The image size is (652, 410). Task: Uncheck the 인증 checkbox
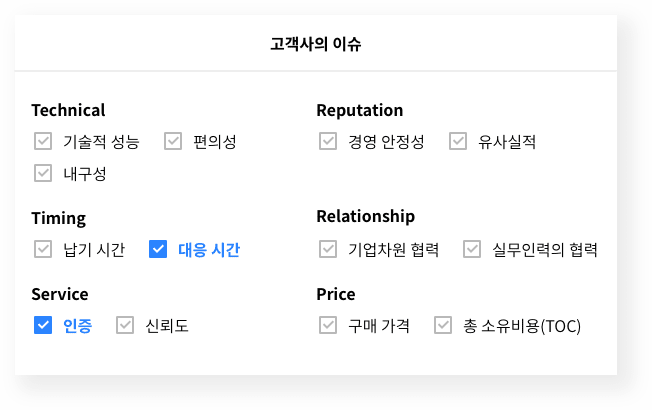coord(43,325)
